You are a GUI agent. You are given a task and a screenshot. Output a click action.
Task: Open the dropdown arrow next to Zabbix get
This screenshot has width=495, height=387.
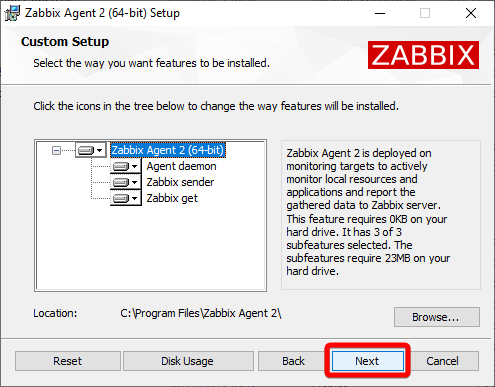134,198
